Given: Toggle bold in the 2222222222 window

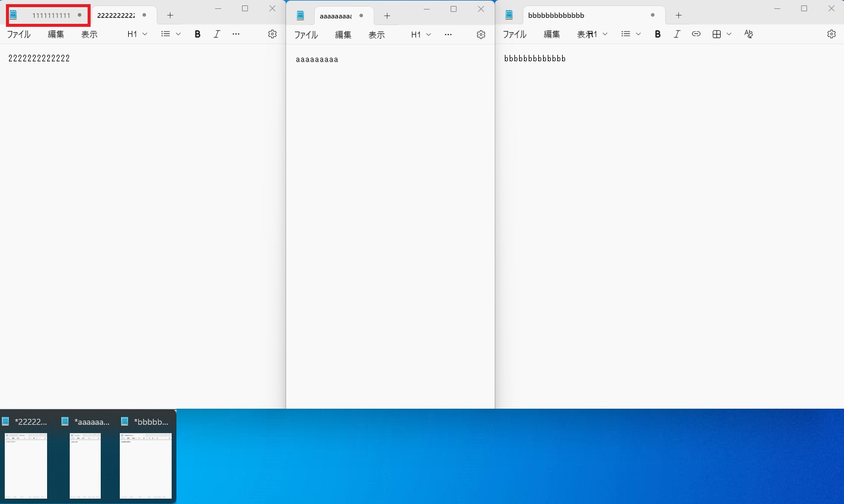Looking at the screenshot, I should 197,35.
